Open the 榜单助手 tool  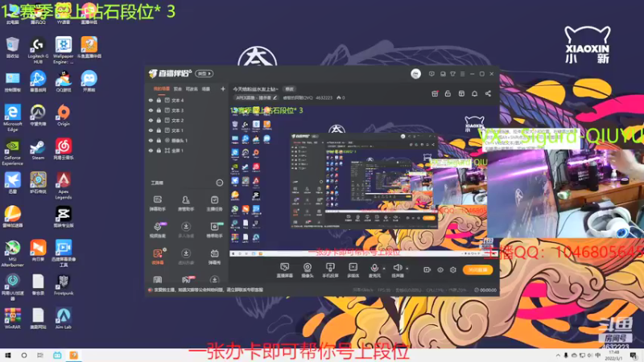[x=214, y=230]
